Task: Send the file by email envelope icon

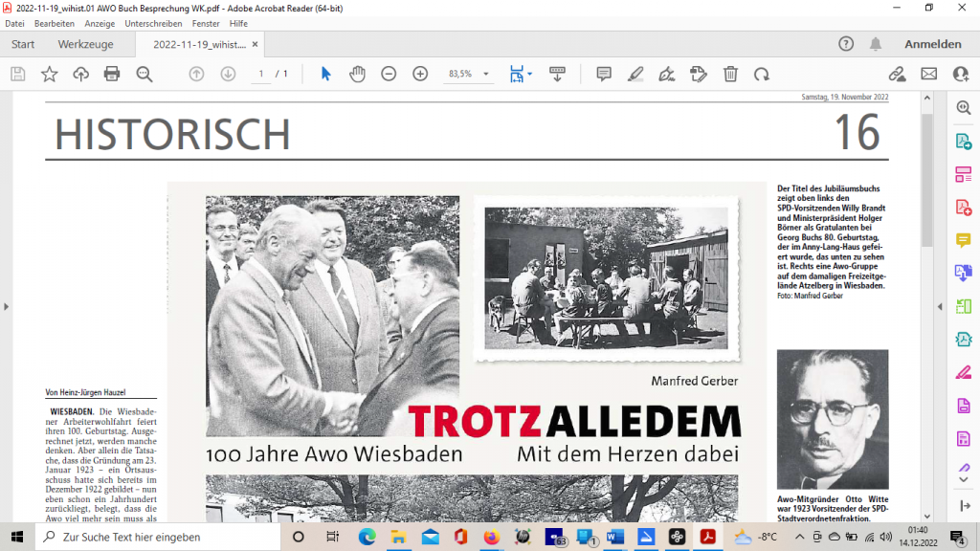Action: 928,74
